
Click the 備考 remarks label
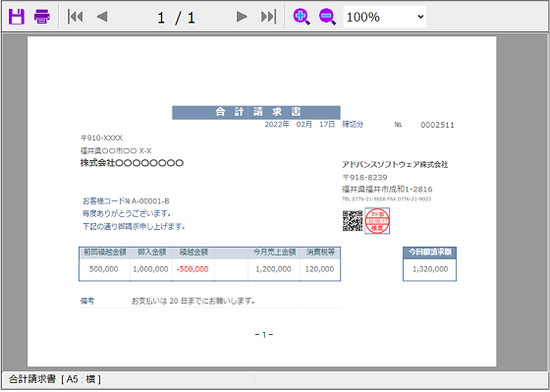(87, 301)
